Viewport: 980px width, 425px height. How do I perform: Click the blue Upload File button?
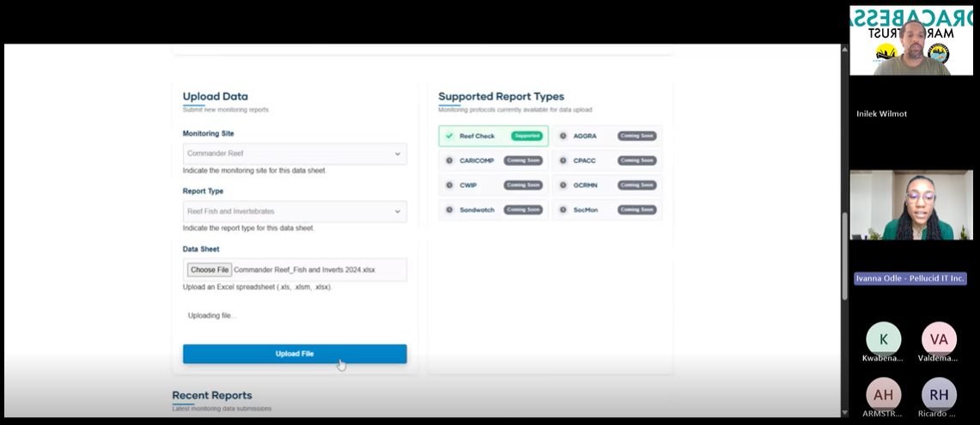coord(295,354)
